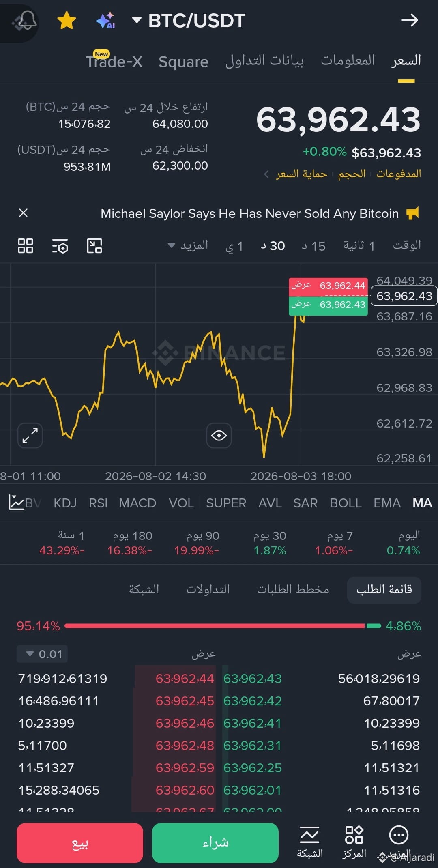Open the حماية السعر link
This screenshot has height=868, width=438.
tap(301, 174)
